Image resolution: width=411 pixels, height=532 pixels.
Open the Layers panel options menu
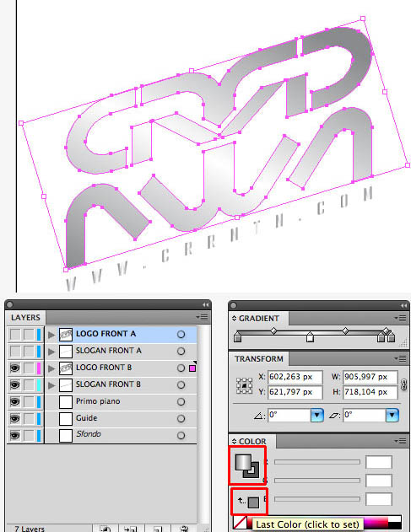point(202,318)
